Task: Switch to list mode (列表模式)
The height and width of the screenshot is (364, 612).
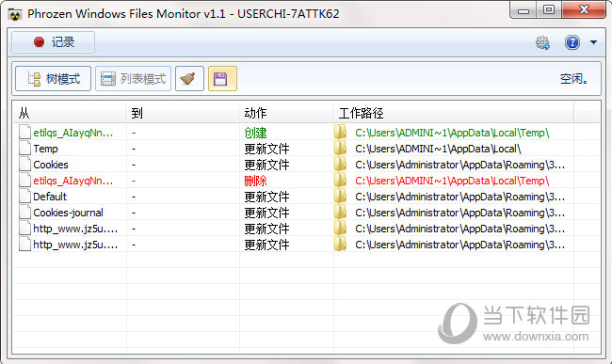Action: 133,79
